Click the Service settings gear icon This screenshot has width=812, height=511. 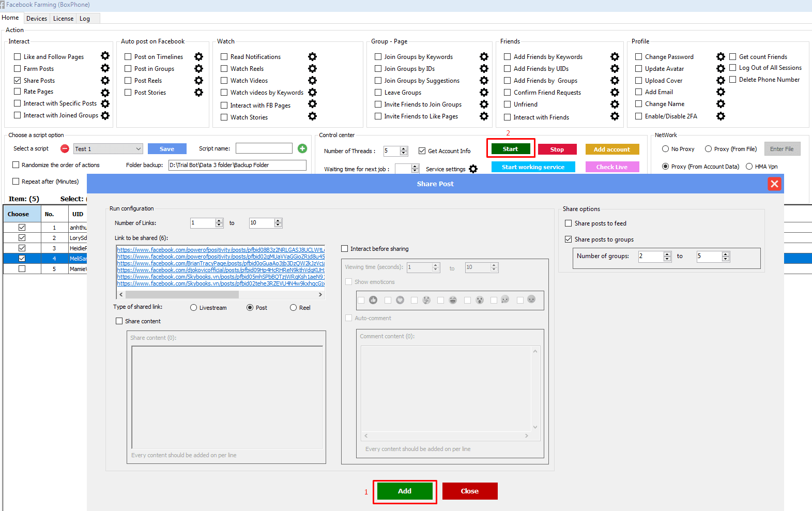(x=473, y=169)
